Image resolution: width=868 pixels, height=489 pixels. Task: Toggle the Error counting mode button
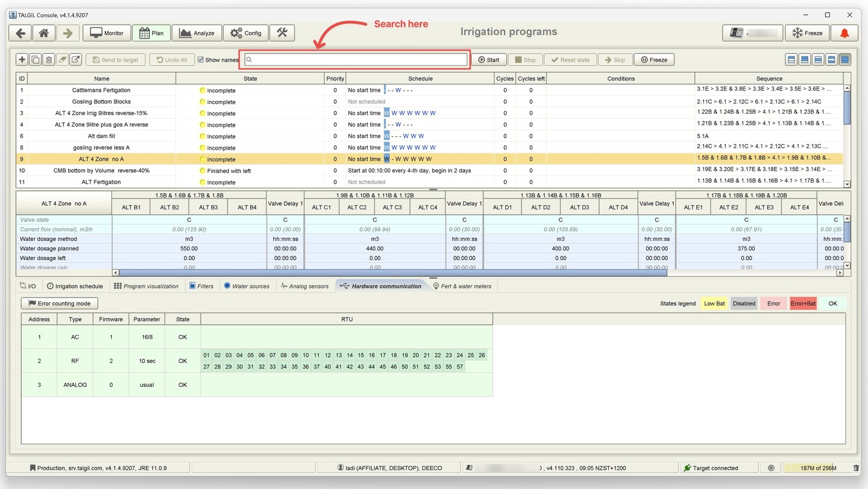pyautogui.click(x=60, y=303)
